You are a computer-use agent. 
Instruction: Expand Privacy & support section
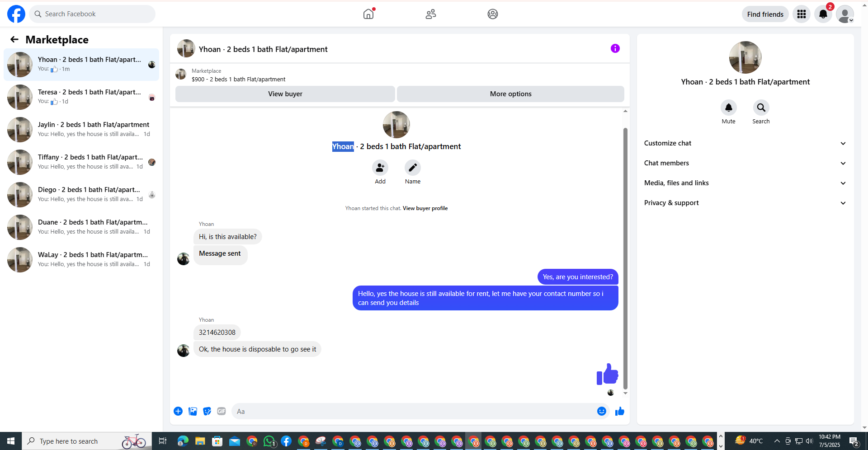[x=745, y=203]
